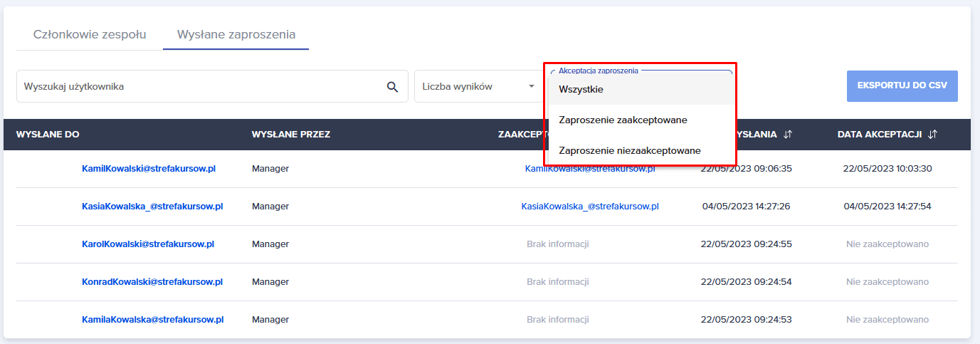This screenshot has height=344, width=980.
Task: Click the Wysłane do column header
Action: pos(48,134)
